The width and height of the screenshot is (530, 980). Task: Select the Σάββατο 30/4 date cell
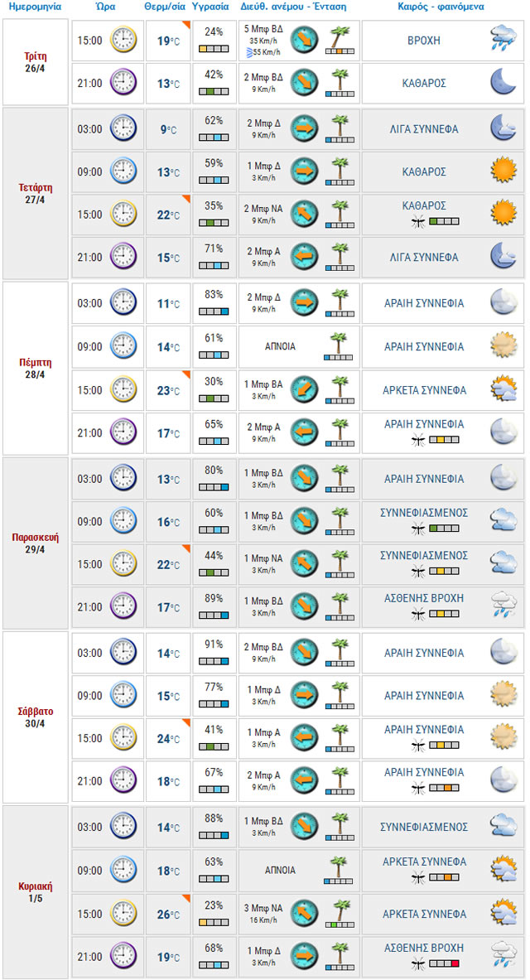[x=35, y=717]
